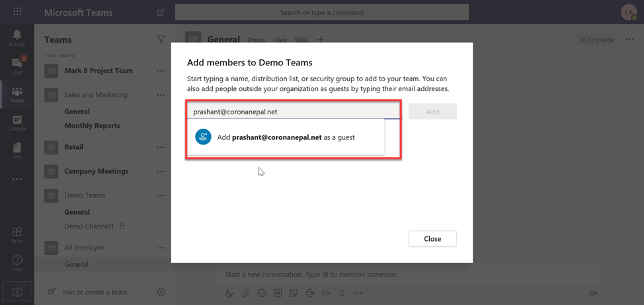Open manage teams settings gear
644x305 pixels.
pos(161,292)
